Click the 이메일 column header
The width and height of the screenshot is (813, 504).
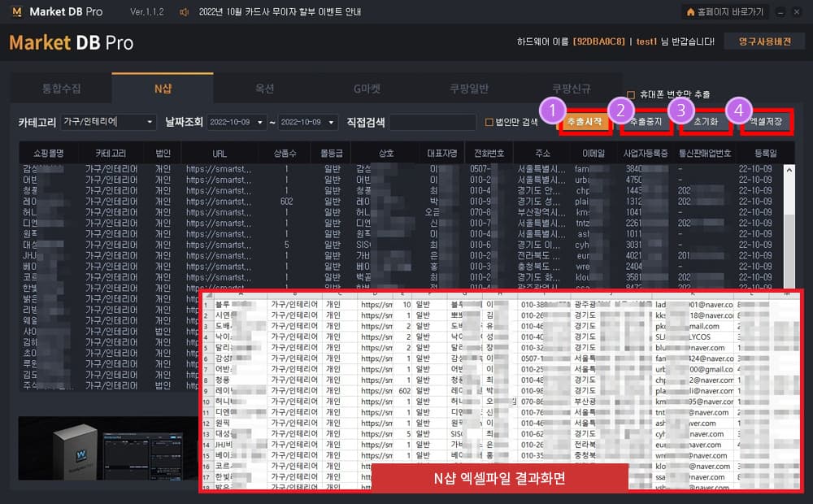coord(593,154)
